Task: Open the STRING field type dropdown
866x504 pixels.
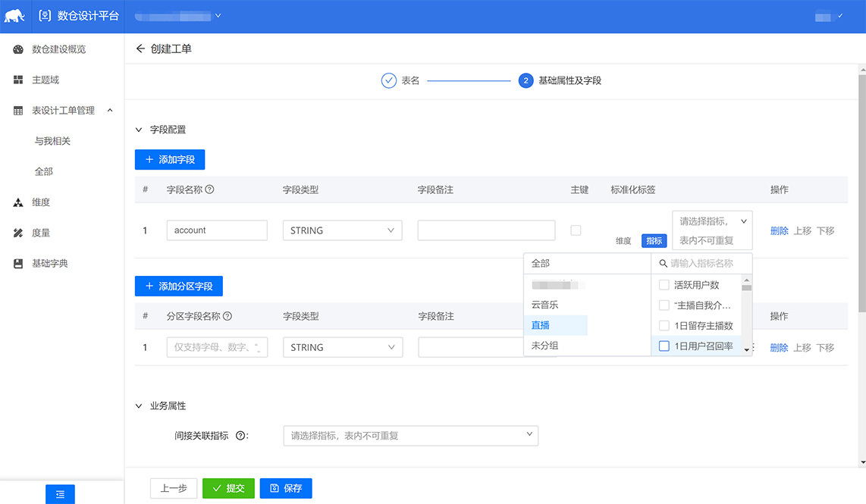Action: tap(342, 230)
